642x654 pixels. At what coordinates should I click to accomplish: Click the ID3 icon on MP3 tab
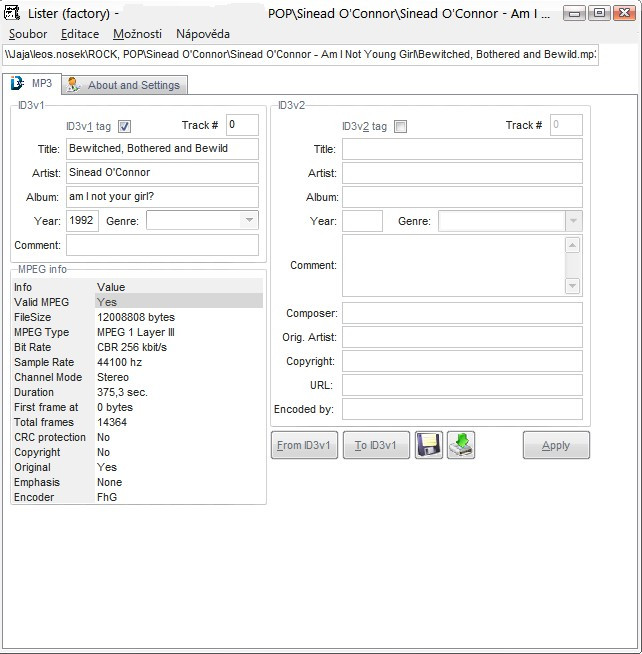pyautogui.click(x=17, y=83)
